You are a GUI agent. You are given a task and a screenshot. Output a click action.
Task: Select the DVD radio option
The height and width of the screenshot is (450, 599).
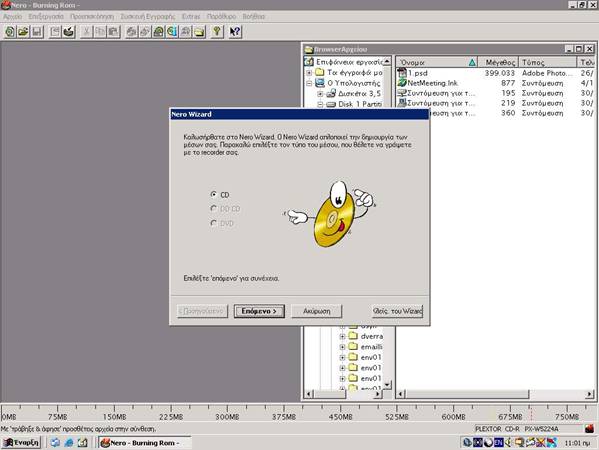(x=214, y=223)
